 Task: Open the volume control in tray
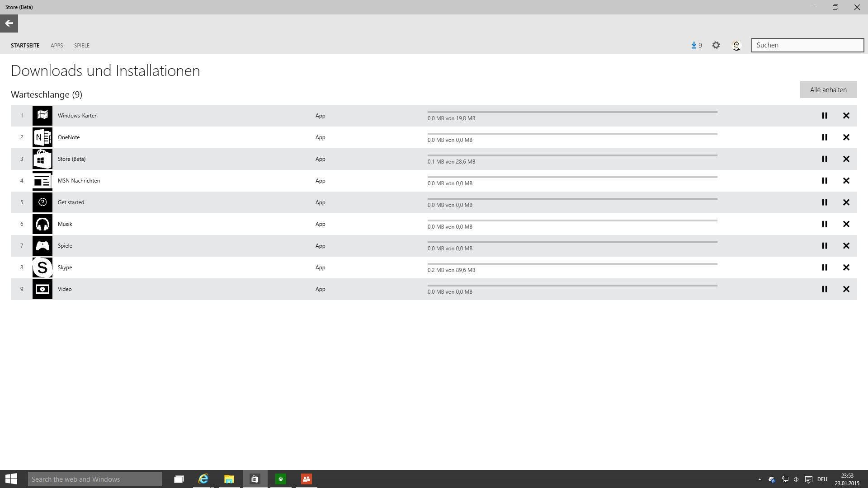tap(796, 479)
